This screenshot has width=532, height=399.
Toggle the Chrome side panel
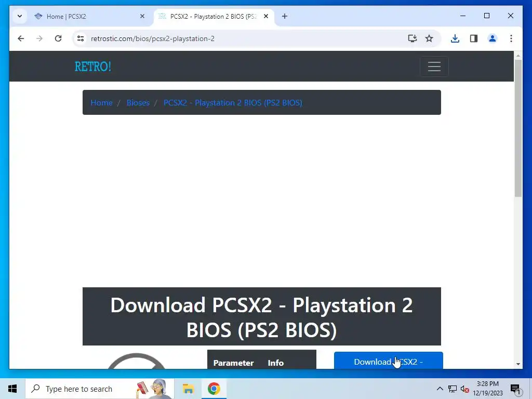[474, 38]
